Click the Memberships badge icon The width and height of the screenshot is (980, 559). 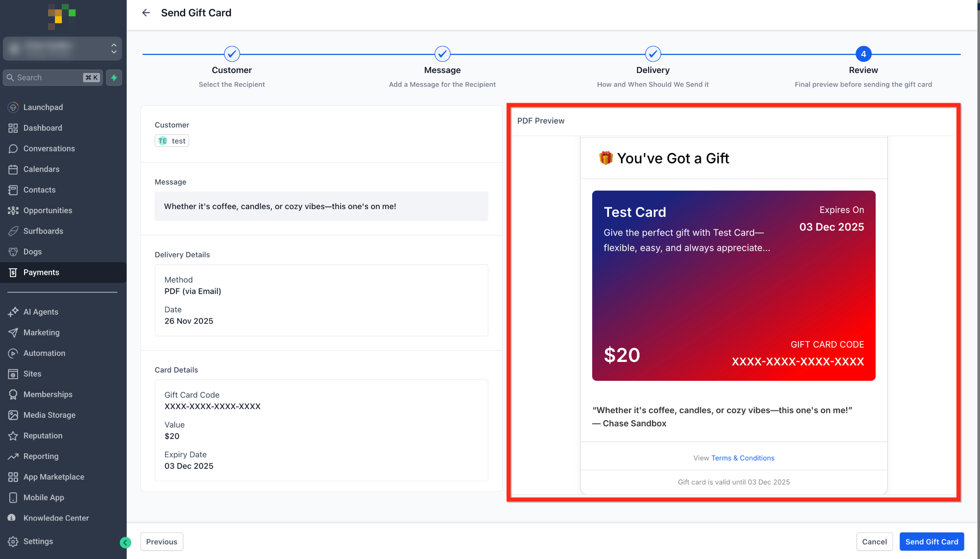tap(13, 394)
